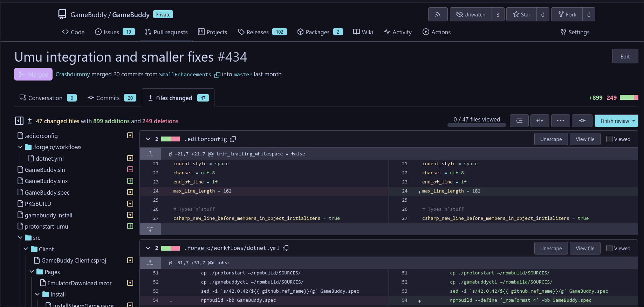This screenshot has width=644, height=307.
Task: Switch to the Conversation tab
Action: [x=48, y=98]
